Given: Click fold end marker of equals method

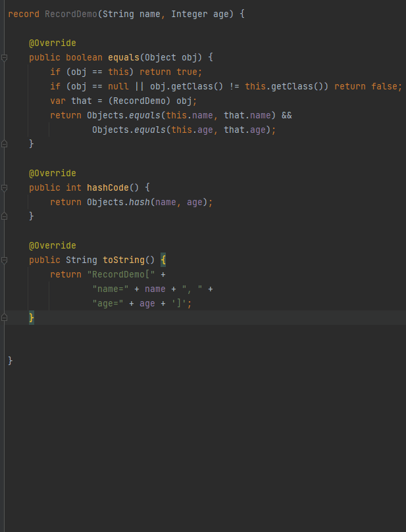Looking at the screenshot, I should click(x=4, y=144).
